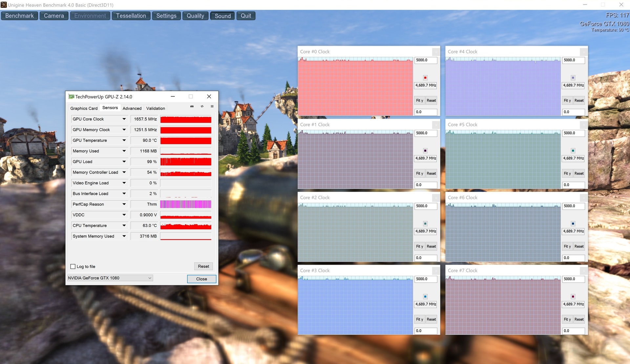Click Fit y on Core #4 Clock

(567, 101)
